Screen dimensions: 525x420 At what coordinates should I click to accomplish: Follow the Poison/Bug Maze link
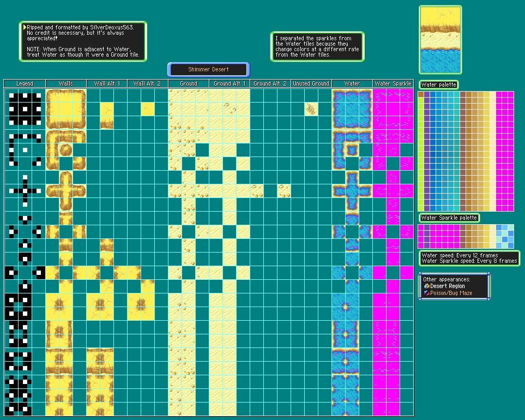point(451,293)
